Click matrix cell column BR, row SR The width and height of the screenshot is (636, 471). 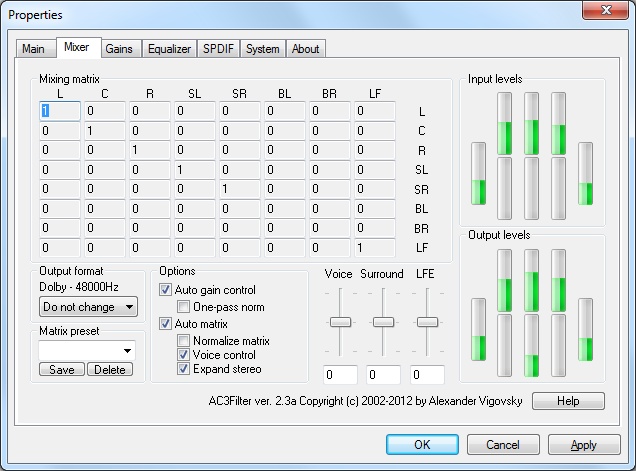click(x=330, y=189)
